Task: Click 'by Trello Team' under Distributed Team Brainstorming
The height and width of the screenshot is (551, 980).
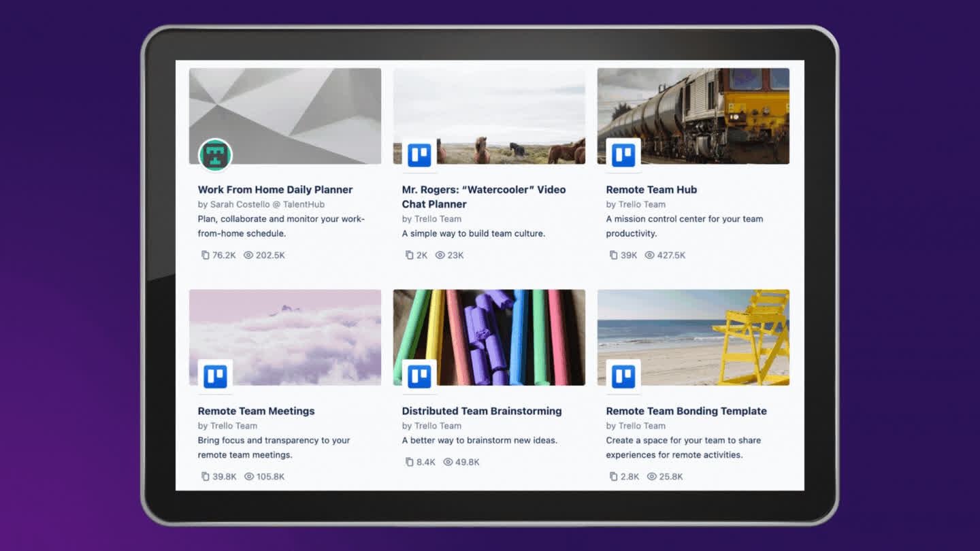Action: point(431,426)
